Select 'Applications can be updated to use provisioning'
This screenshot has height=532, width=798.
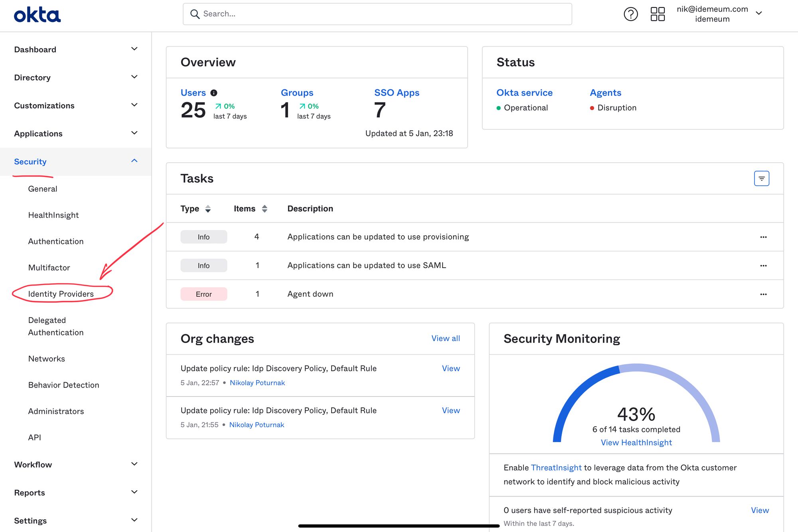(378, 237)
